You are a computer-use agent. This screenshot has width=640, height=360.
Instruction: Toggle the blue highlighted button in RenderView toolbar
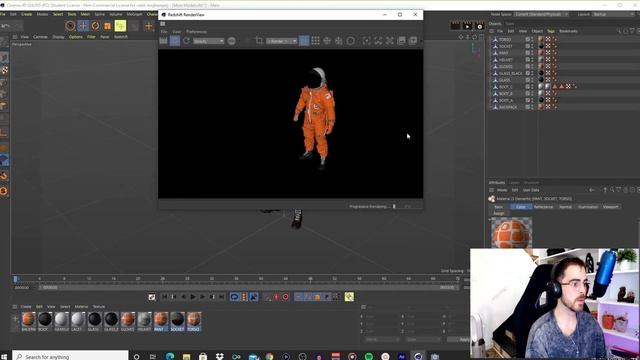[304, 41]
